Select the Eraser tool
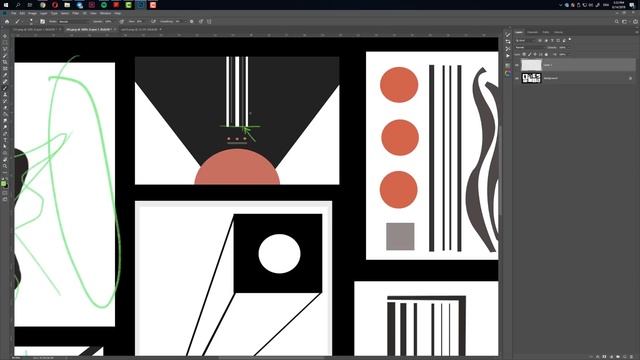The image size is (640, 360). point(5,107)
